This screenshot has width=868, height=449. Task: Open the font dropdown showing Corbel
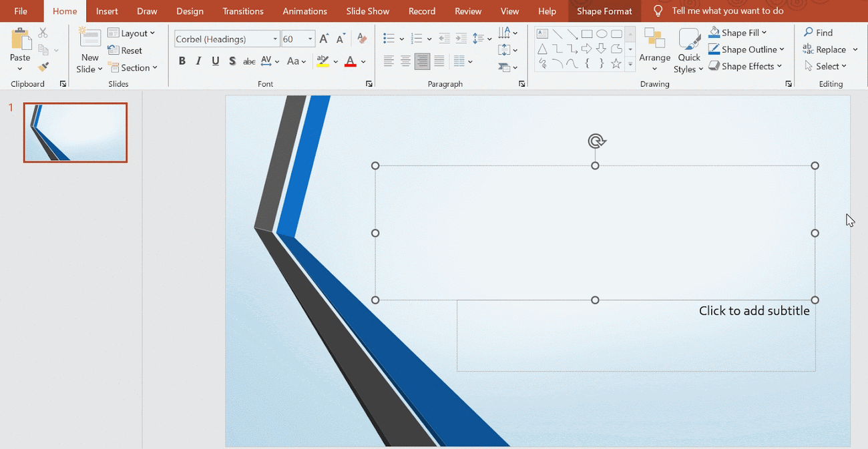[x=275, y=38]
